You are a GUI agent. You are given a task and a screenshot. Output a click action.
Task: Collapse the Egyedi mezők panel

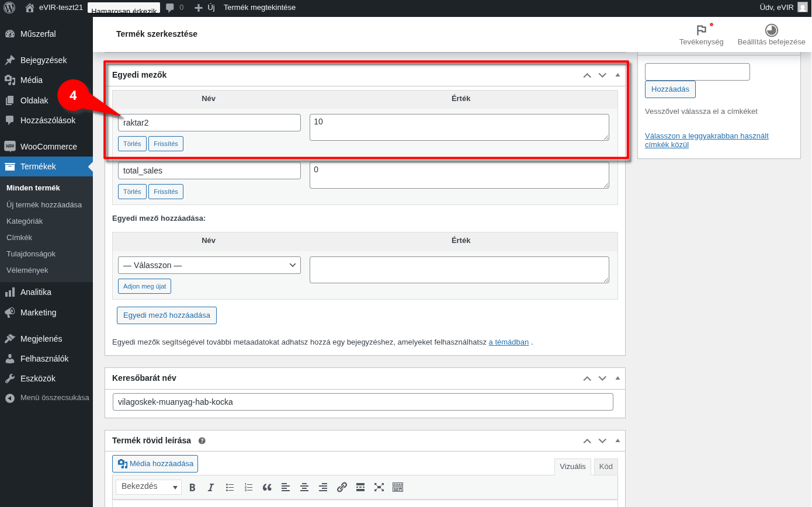pyautogui.click(x=617, y=75)
